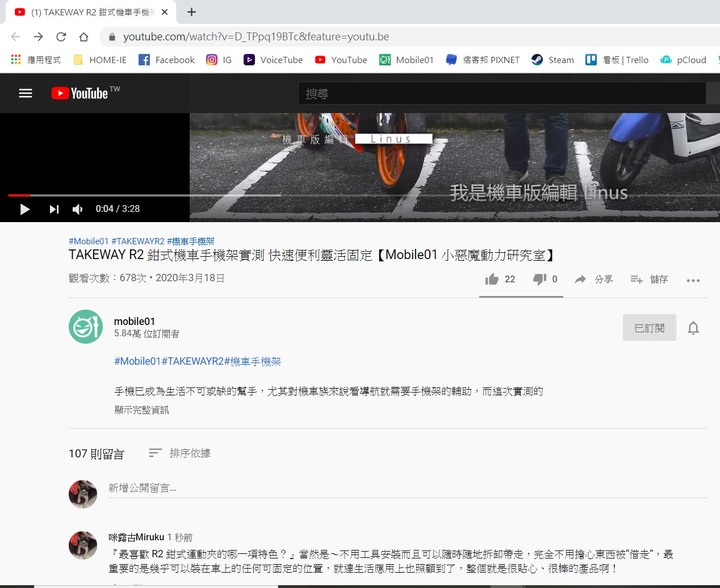Click the site lock icon in address bar
This screenshot has width=720, height=588.
[112, 37]
